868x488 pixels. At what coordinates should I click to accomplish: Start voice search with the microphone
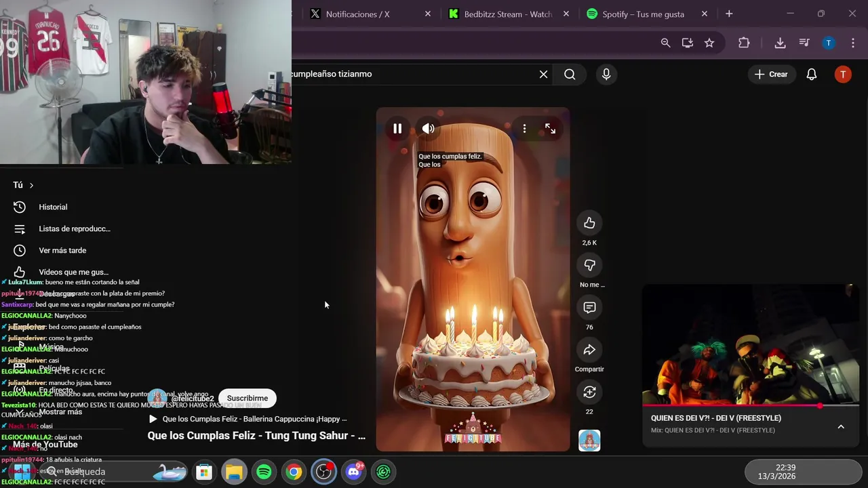click(x=606, y=74)
